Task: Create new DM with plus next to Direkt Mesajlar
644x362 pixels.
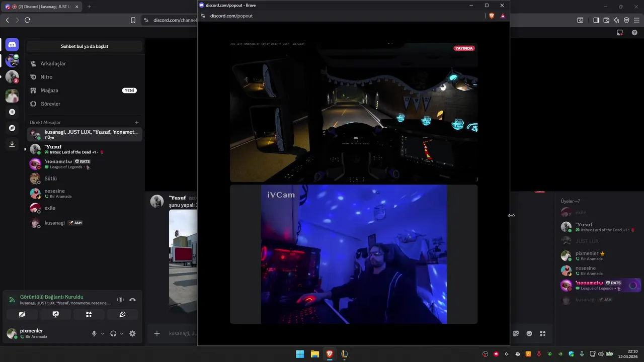Action: click(x=137, y=122)
